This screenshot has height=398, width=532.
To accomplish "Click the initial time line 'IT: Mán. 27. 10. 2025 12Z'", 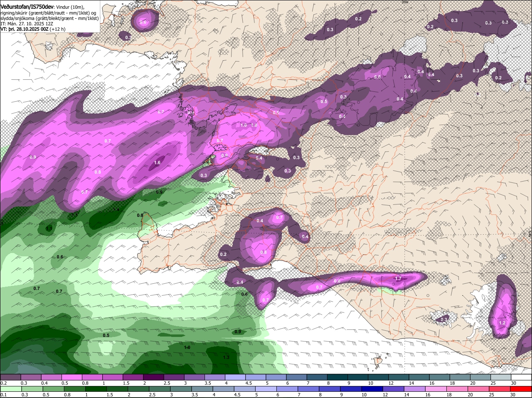I will tap(27, 24).
